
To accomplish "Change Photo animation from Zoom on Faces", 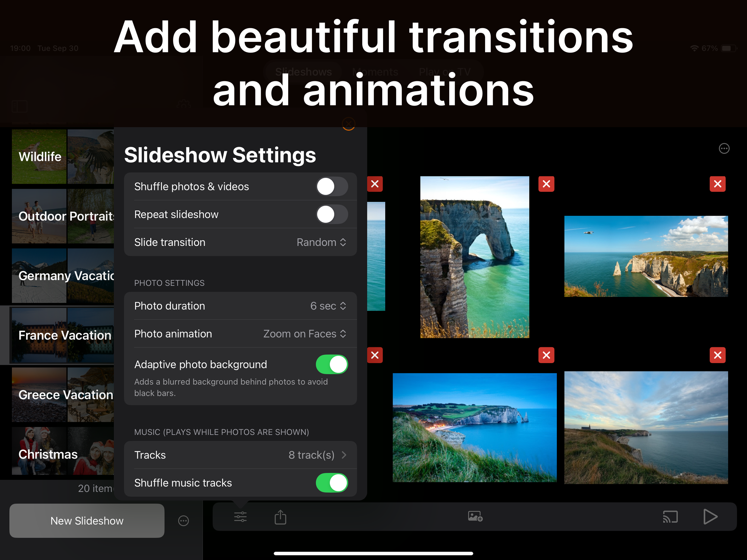I will click(x=305, y=334).
